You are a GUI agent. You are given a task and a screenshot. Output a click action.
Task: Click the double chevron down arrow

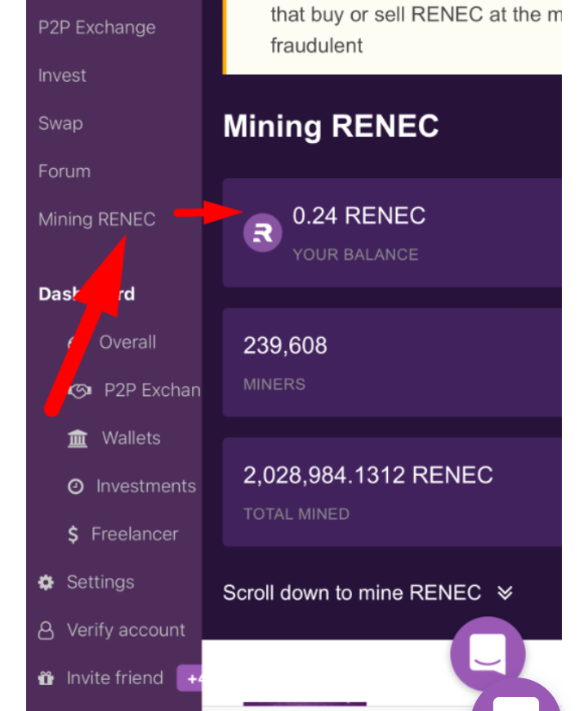pos(505,593)
